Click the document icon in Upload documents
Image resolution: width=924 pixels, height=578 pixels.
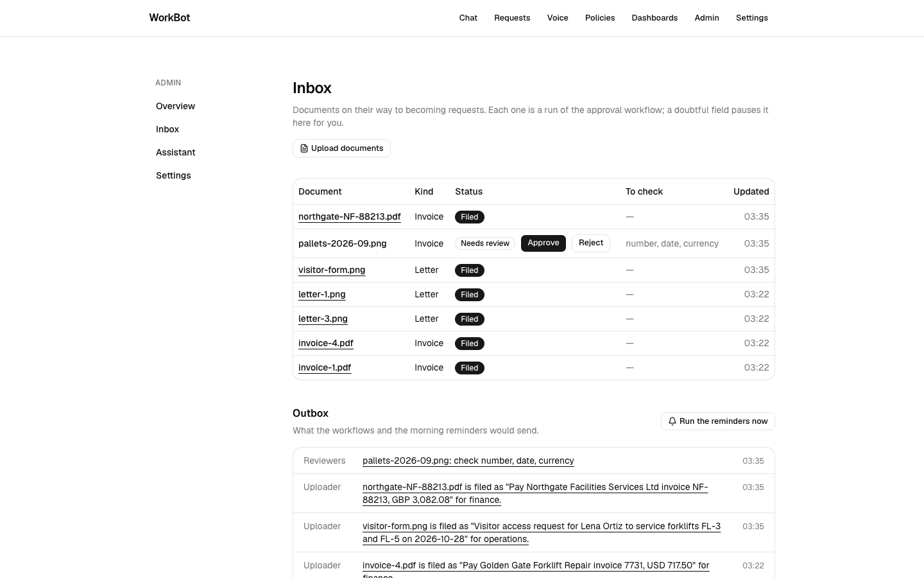coord(304,148)
